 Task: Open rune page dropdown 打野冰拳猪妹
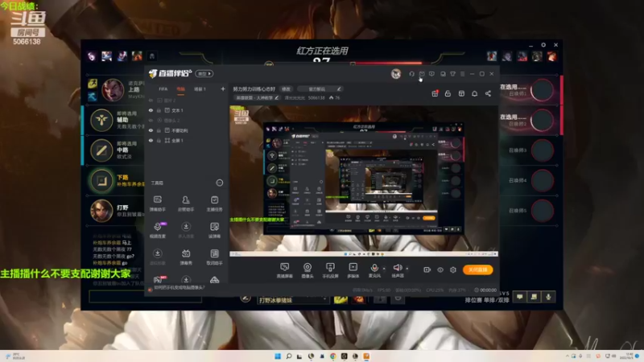293,300
